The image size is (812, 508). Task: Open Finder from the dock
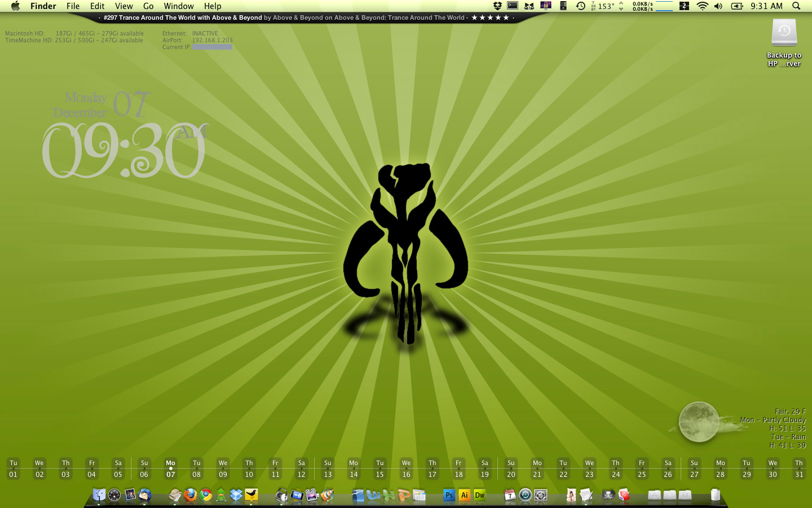pyautogui.click(x=99, y=495)
